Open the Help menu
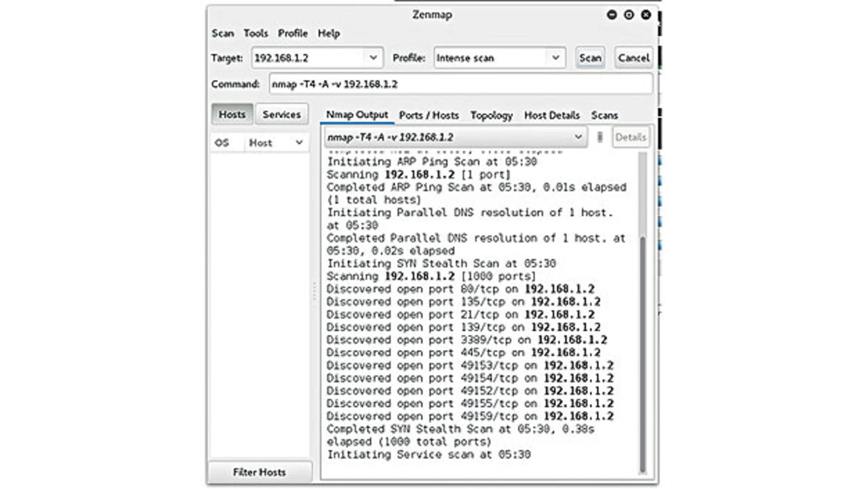The image size is (868, 489). pyautogui.click(x=329, y=33)
